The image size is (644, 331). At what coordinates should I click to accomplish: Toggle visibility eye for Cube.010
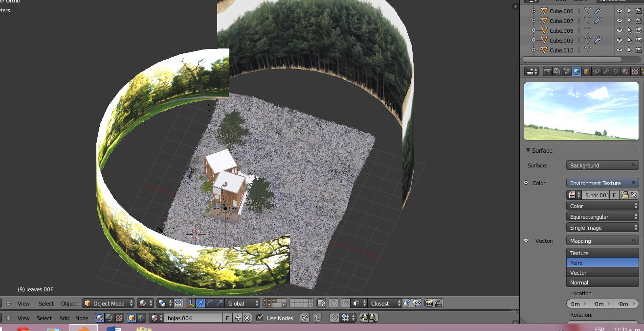[x=619, y=50]
